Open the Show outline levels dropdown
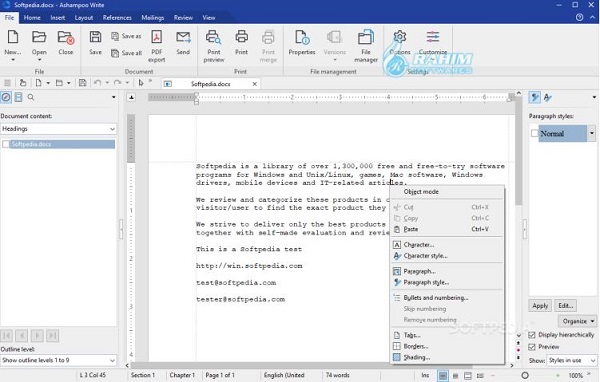 tap(59, 360)
